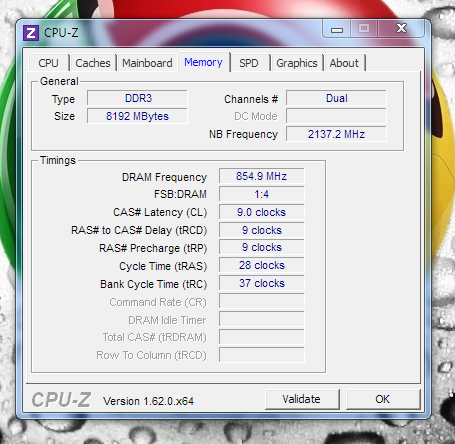
Task: Click the tRCD 9 clocks value
Action: coord(262,230)
